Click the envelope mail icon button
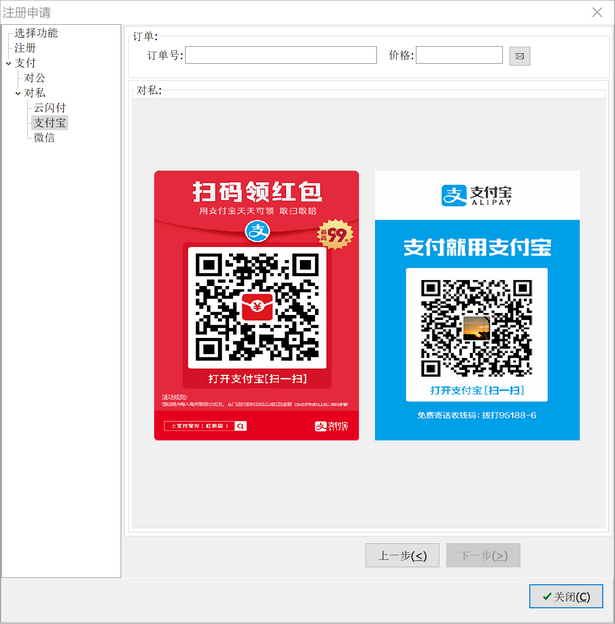615x624 pixels. 519,56
